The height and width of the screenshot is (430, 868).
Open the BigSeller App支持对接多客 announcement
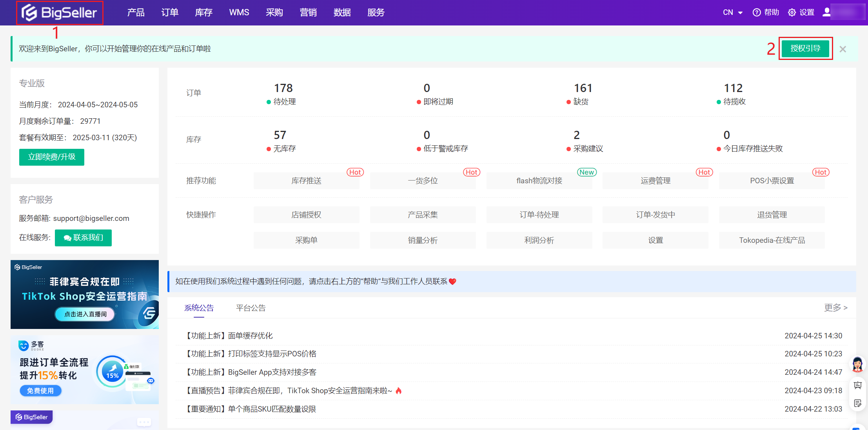point(251,372)
